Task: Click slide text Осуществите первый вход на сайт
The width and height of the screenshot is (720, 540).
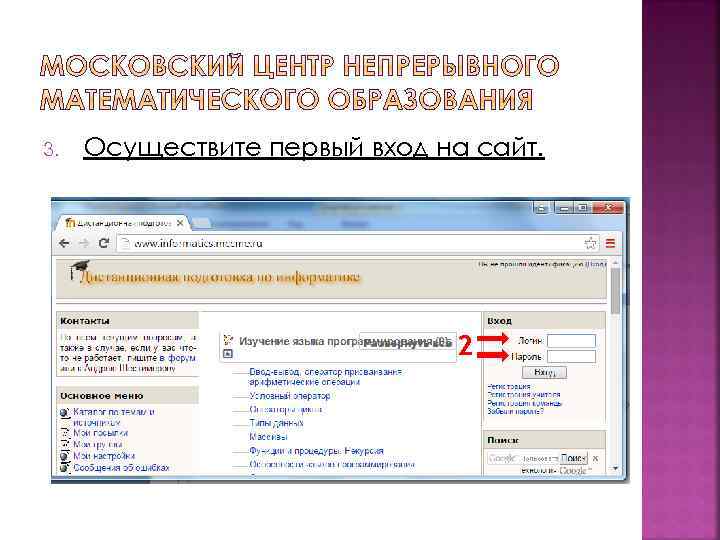Action: click(314, 148)
